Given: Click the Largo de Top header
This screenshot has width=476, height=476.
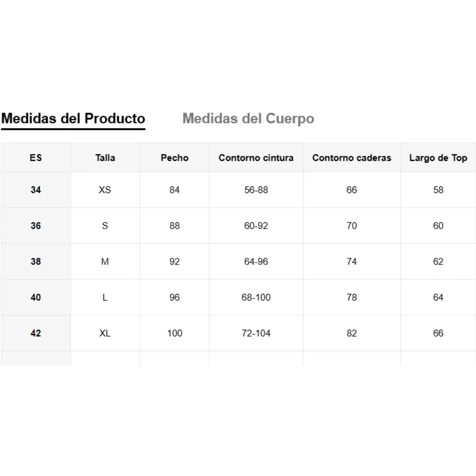Looking at the screenshot, I should coord(438,158).
